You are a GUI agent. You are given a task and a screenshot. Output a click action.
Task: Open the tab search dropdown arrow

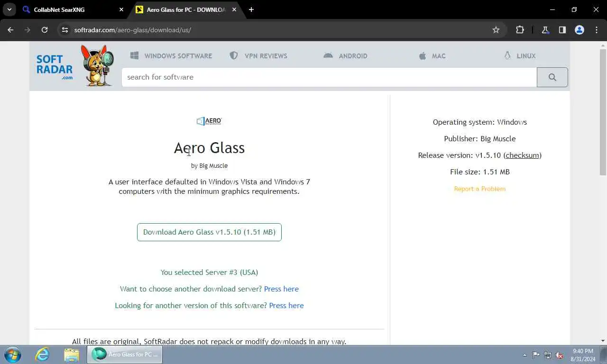9,9
